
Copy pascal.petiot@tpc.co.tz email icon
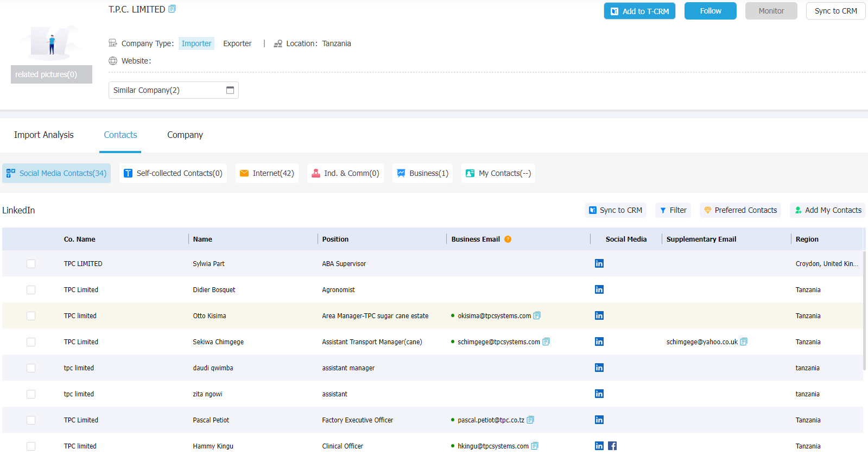pyautogui.click(x=530, y=420)
